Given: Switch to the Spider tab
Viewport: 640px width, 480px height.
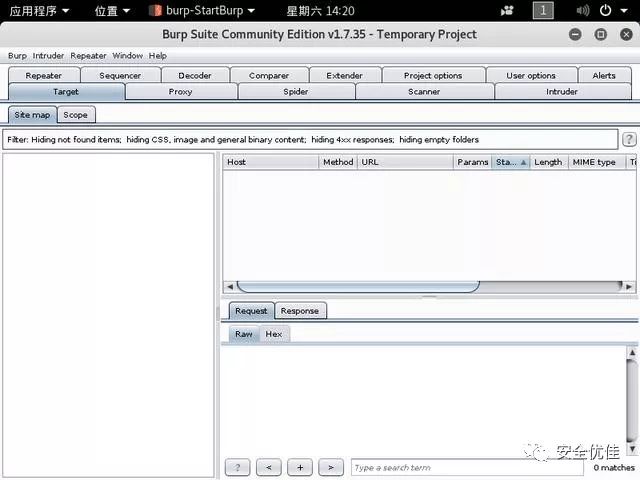Looking at the screenshot, I should click(296, 92).
